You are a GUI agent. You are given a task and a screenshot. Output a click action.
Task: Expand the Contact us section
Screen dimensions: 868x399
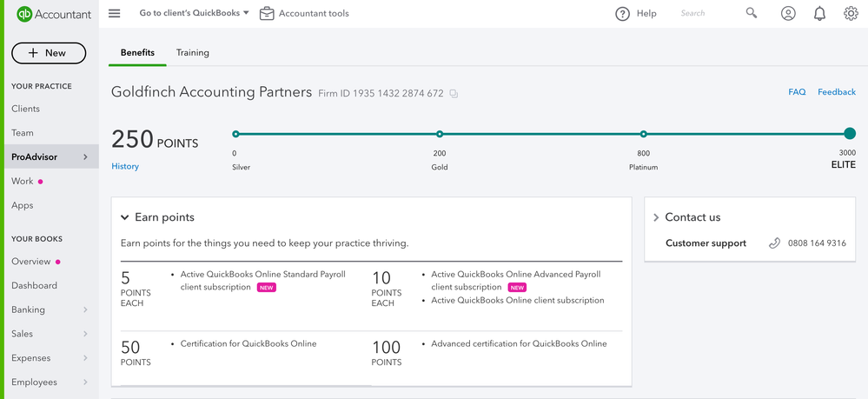(656, 217)
